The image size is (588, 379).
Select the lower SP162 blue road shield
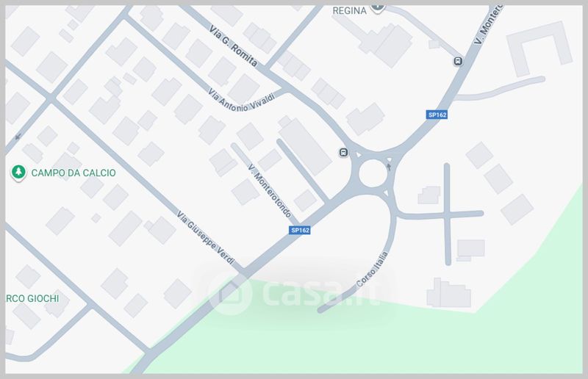point(300,230)
